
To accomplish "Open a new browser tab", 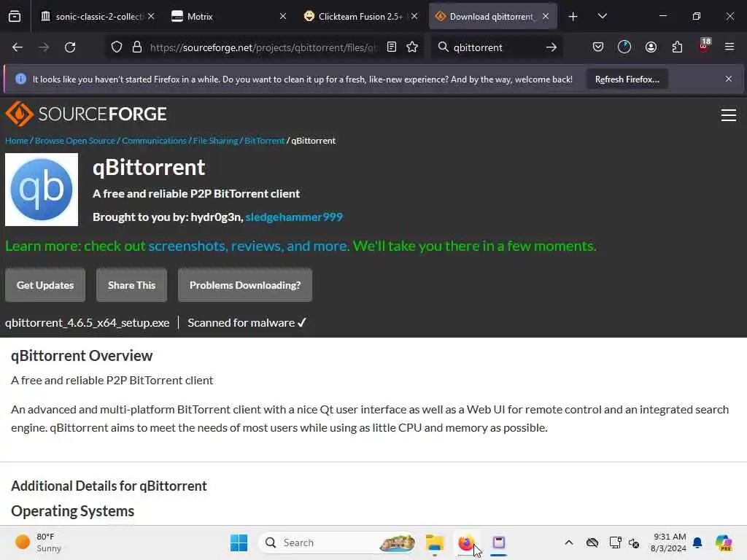I will click(x=573, y=17).
